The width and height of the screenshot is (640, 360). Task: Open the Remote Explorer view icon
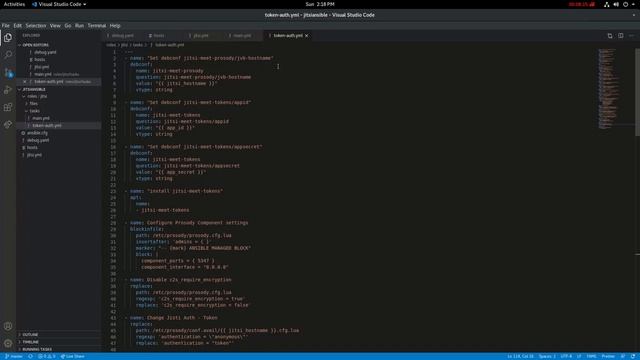pos(8,124)
